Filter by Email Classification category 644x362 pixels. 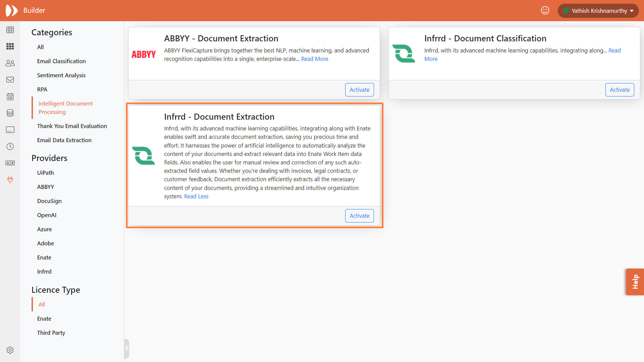click(x=61, y=61)
